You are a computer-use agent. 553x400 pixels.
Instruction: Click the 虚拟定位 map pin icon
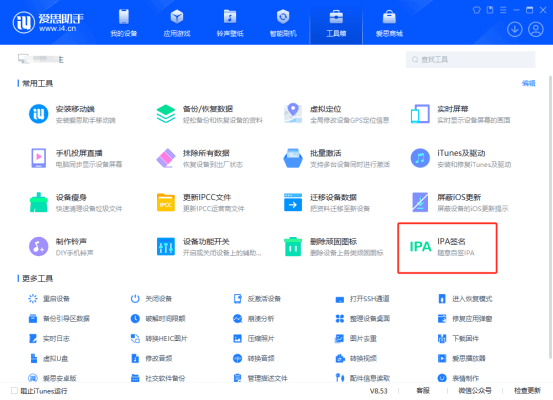point(293,113)
